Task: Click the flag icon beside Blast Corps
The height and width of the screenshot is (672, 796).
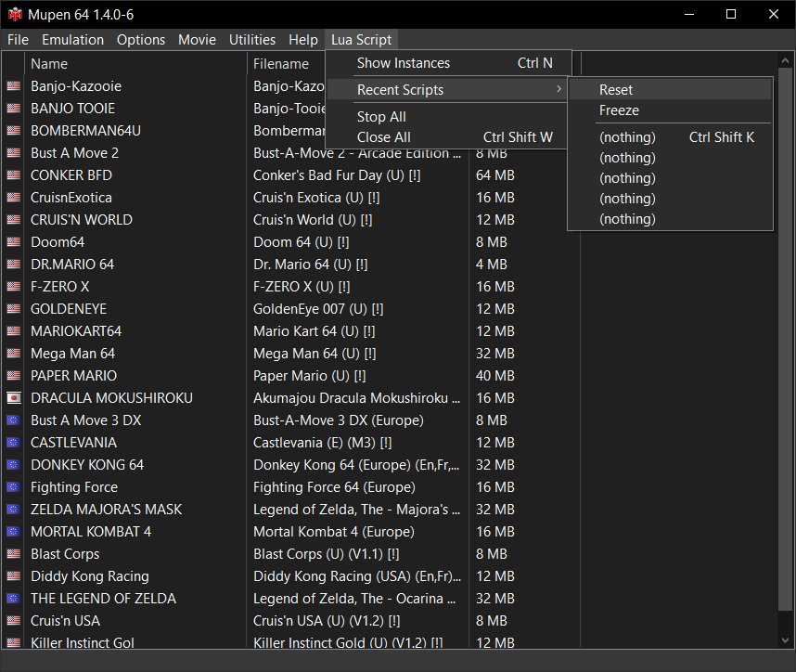Action: (14, 554)
